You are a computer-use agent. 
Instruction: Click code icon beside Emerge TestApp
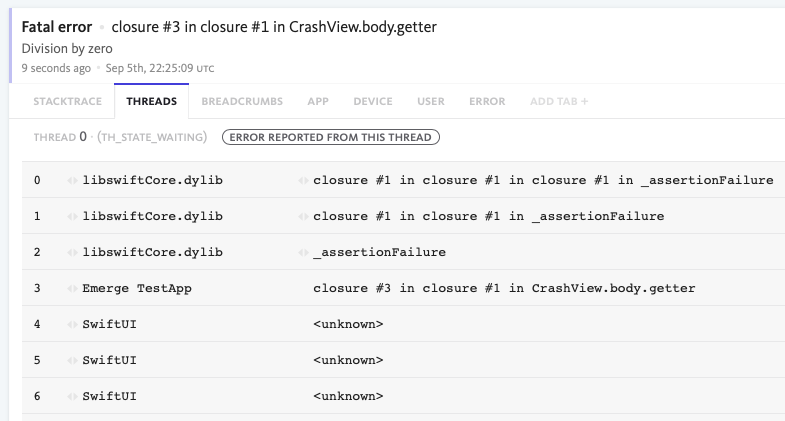72,288
